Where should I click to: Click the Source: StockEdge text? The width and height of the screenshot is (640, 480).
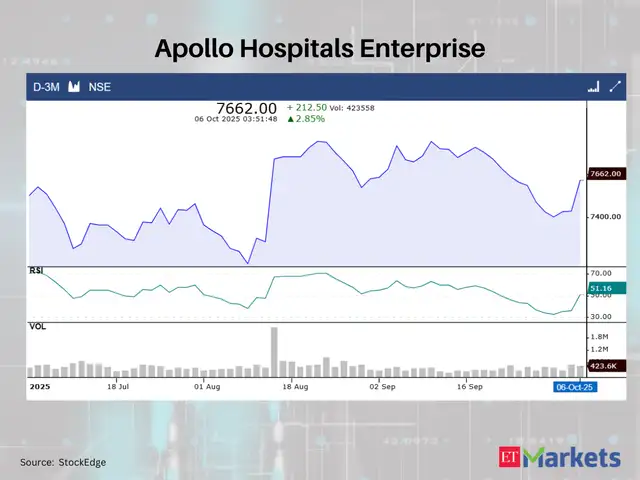coord(63,462)
